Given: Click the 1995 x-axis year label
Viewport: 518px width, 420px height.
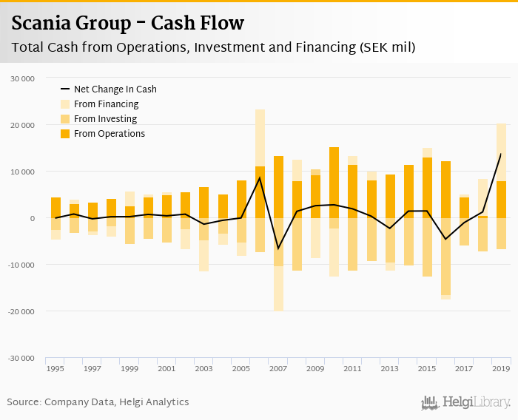Looking at the screenshot, I should (x=55, y=367).
